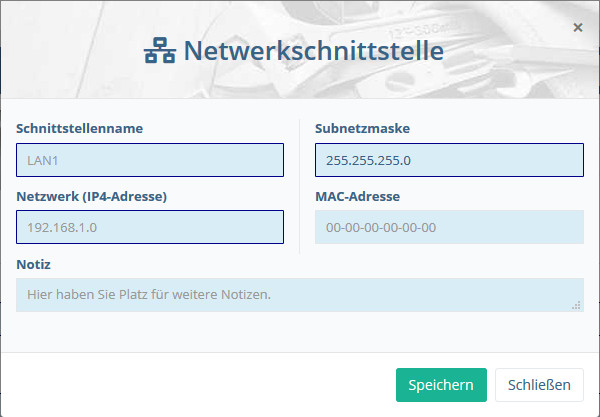Click the Schnittstellenname label
Viewport: 600px width, 417px height.
80,129
